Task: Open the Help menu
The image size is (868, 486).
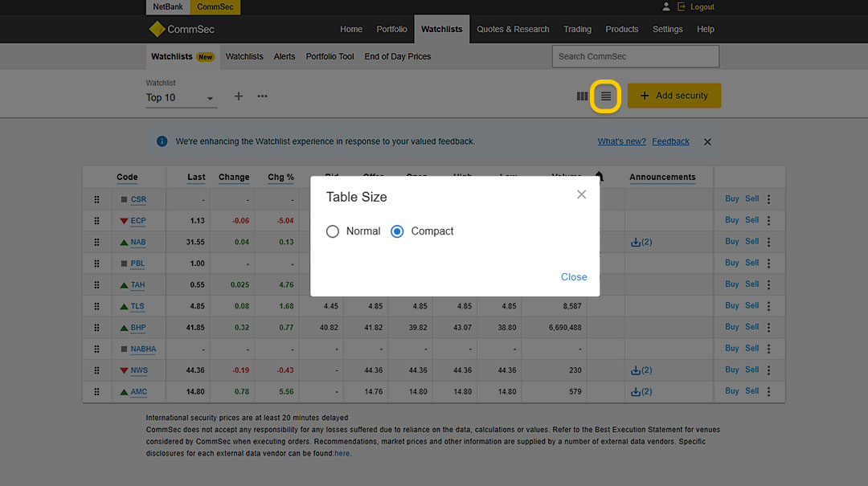Action: point(706,30)
